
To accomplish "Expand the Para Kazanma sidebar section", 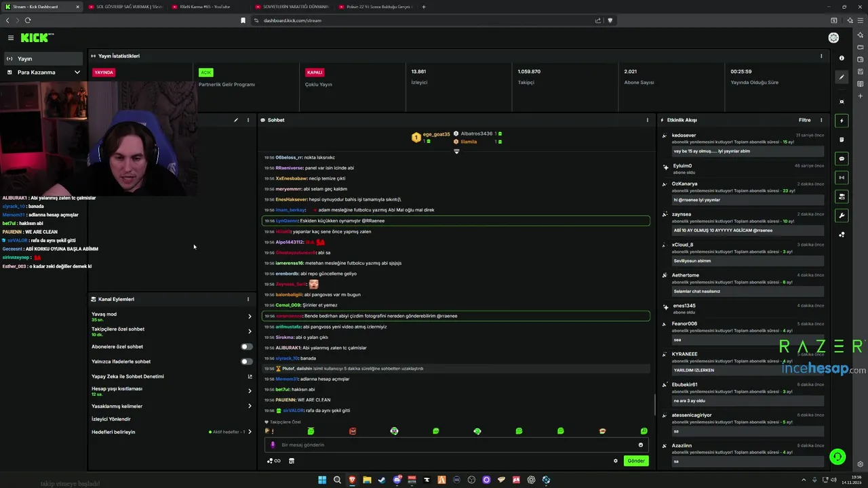I will [x=43, y=73].
